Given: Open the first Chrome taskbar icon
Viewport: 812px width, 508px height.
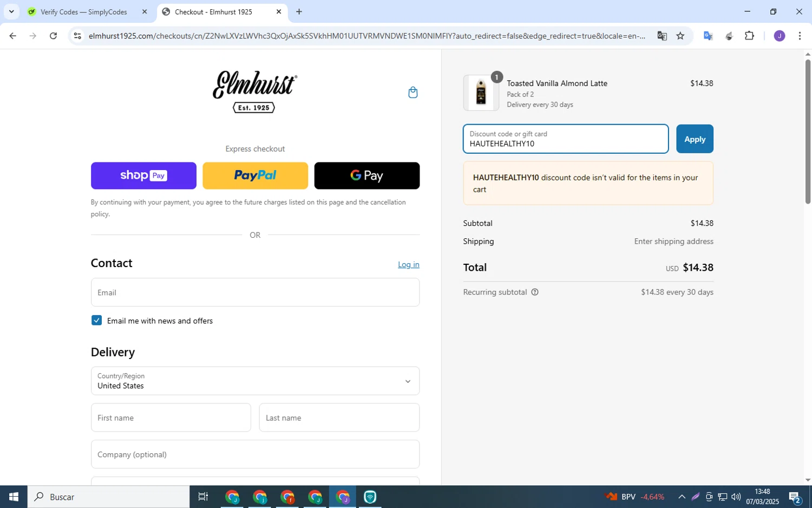Looking at the screenshot, I should [232, 497].
